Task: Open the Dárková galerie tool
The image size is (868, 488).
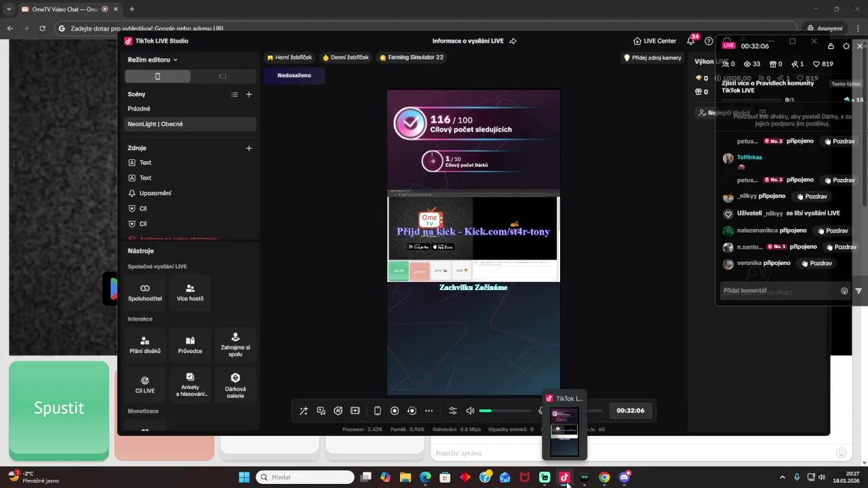Action: [235, 384]
